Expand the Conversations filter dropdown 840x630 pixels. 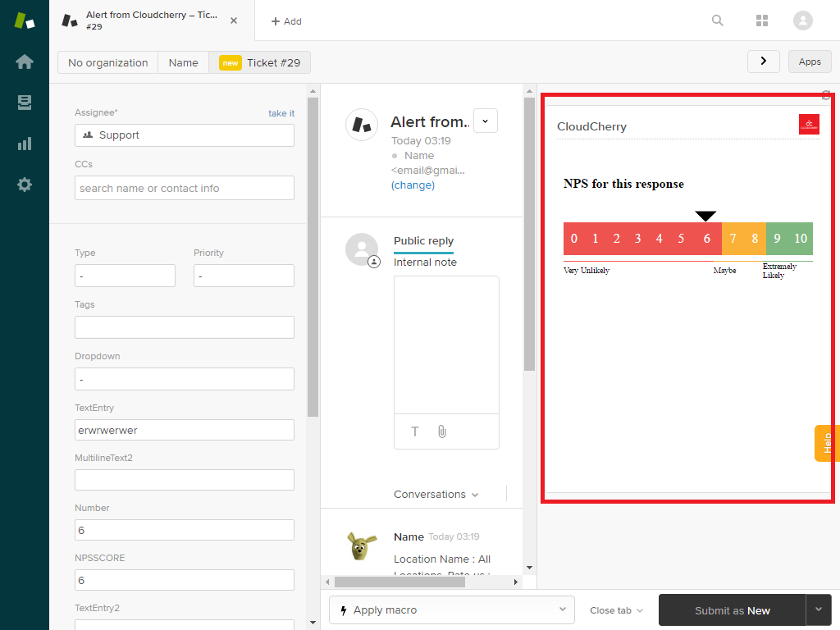436,495
